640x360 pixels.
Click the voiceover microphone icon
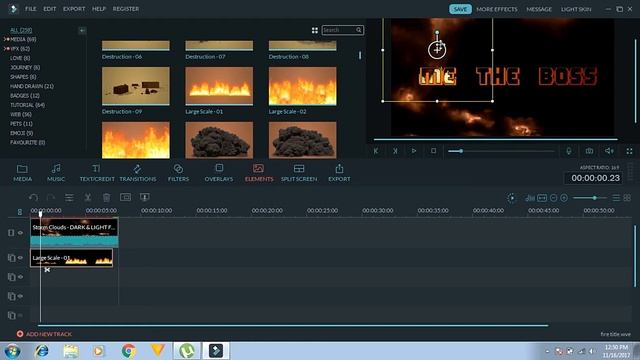click(569, 151)
